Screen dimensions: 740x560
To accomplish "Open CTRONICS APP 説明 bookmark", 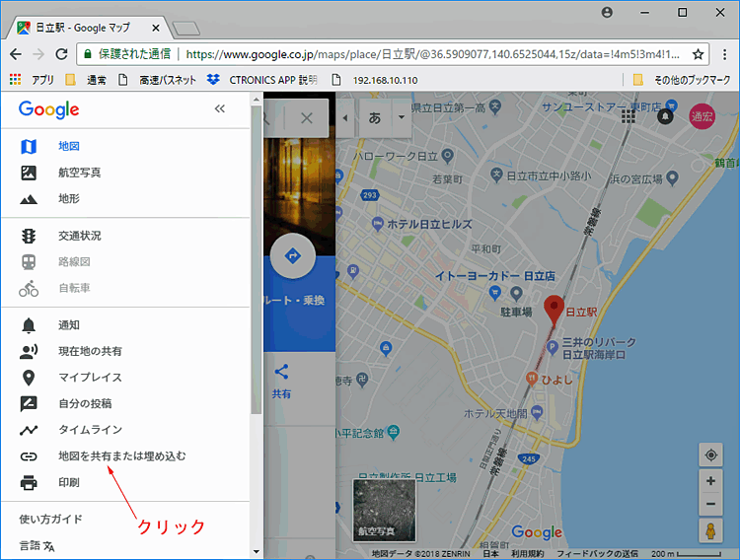I will pos(262,80).
